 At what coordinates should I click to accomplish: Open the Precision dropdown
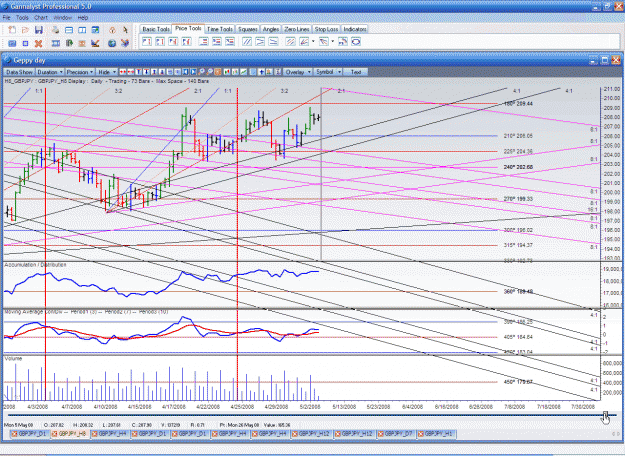pos(80,72)
